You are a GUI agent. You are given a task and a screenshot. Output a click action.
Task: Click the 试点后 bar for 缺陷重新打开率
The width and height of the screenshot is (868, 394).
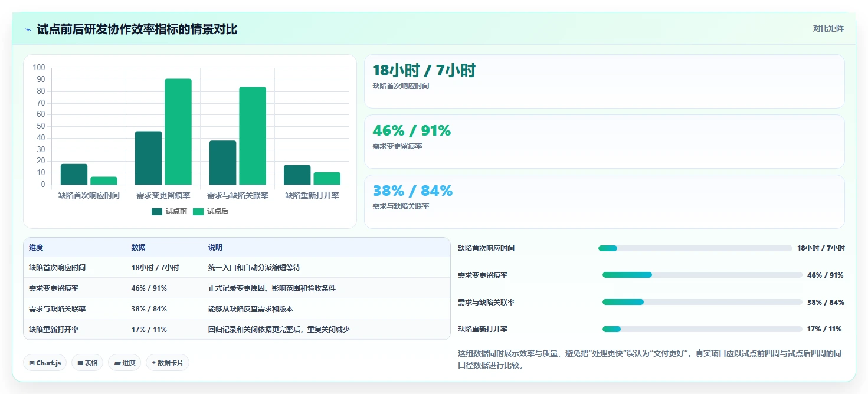(x=327, y=179)
